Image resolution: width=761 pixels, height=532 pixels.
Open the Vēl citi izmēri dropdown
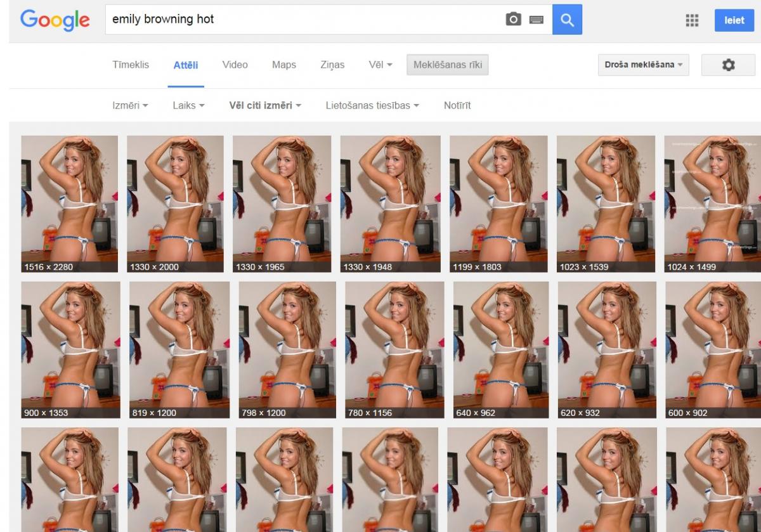[x=264, y=105]
